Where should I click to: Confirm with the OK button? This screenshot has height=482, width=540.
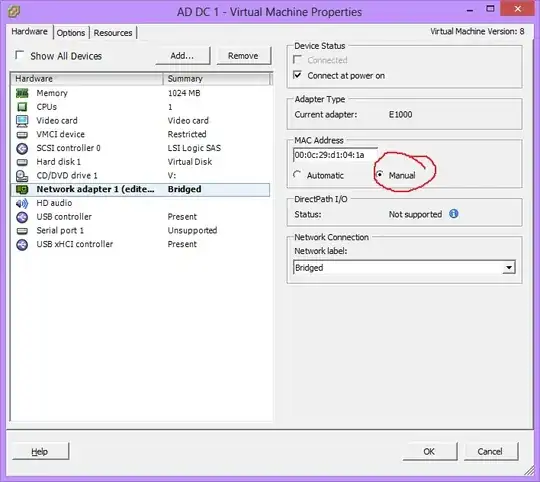coord(429,451)
